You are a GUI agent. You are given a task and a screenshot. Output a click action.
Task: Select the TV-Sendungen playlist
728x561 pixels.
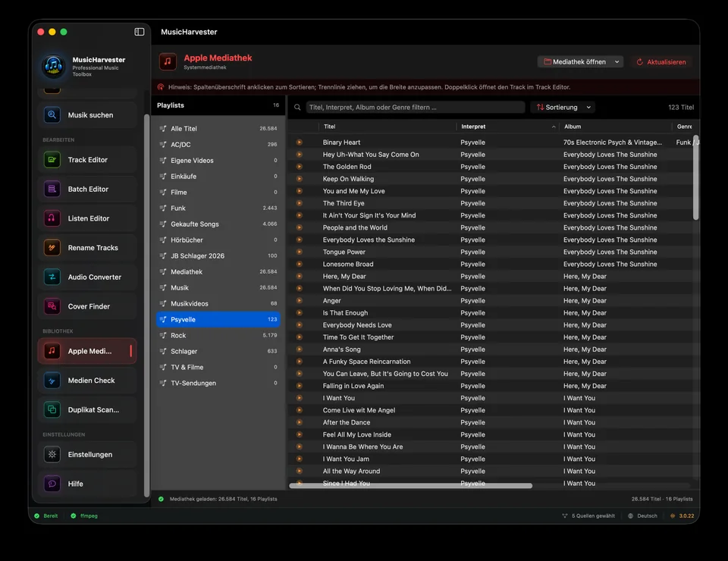click(218, 383)
